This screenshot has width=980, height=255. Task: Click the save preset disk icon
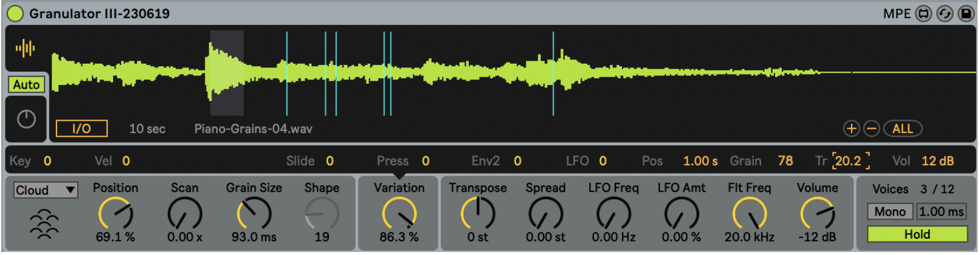966,13
